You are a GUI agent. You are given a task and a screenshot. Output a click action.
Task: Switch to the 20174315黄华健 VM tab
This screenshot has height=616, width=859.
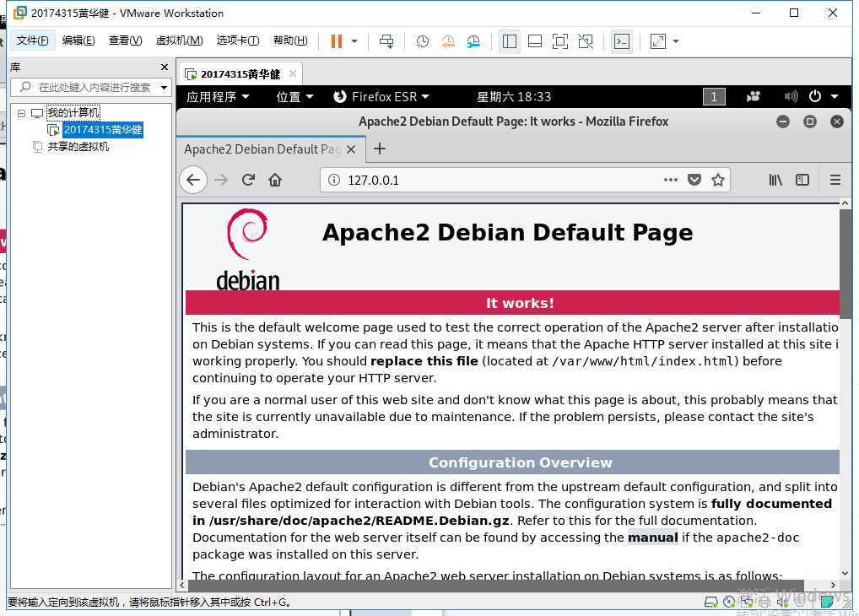pos(240,74)
